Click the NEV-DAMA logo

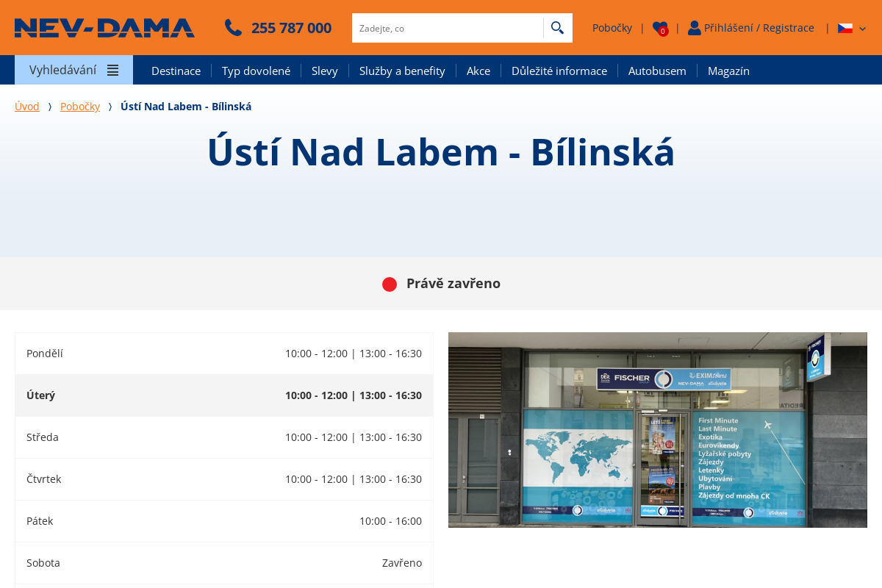[x=104, y=28]
